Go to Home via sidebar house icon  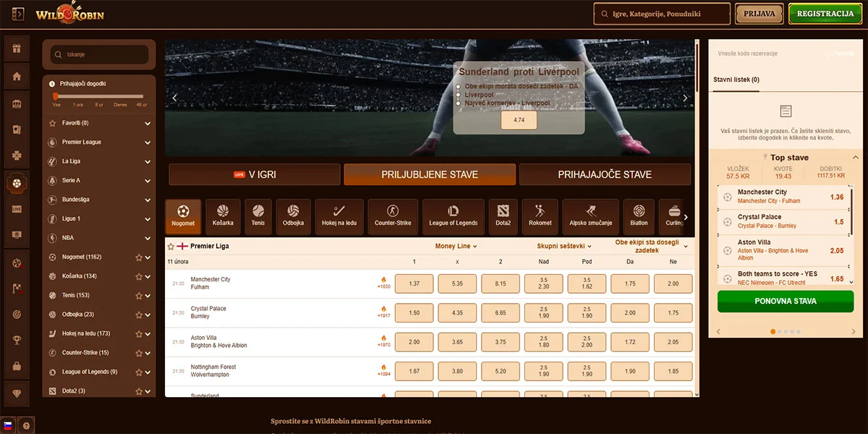pos(17,77)
